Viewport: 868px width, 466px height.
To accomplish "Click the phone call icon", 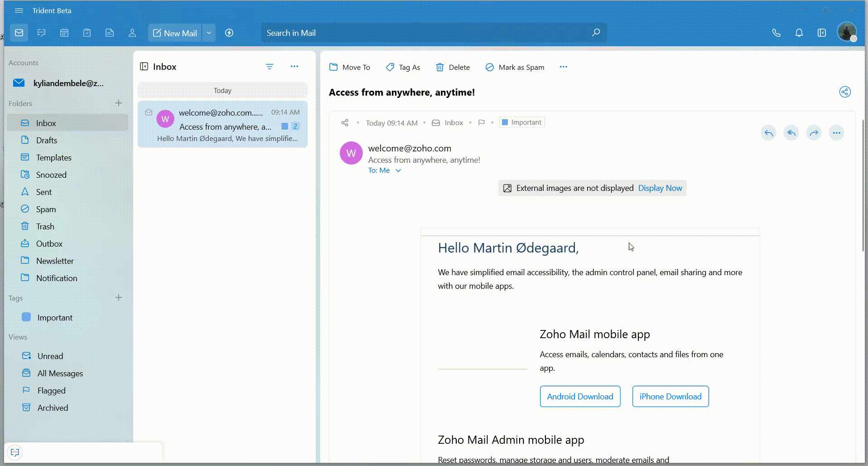I will pyautogui.click(x=776, y=33).
